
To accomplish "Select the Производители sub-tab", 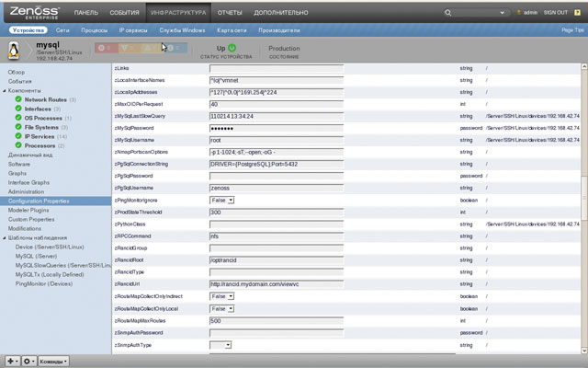I will click(279, 30).
